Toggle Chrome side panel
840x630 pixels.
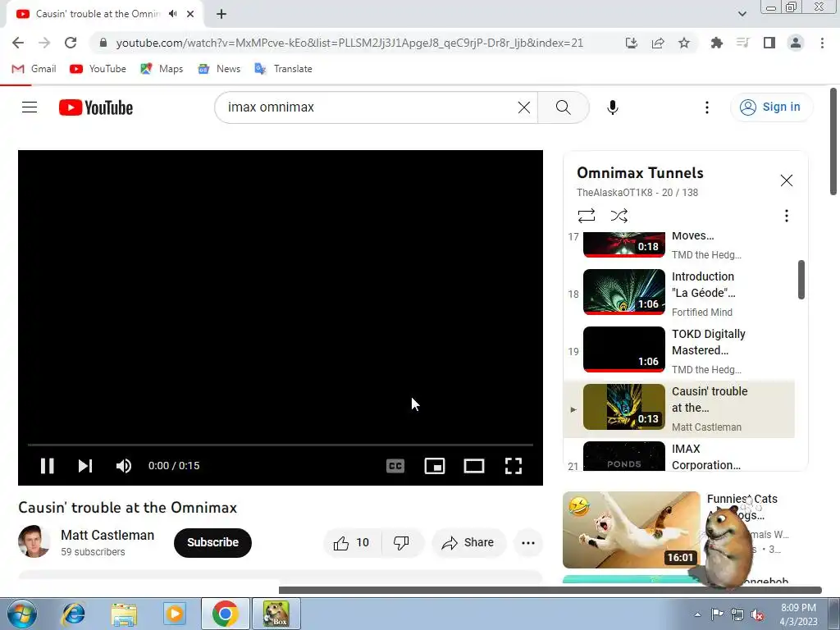tap(769, 43)
